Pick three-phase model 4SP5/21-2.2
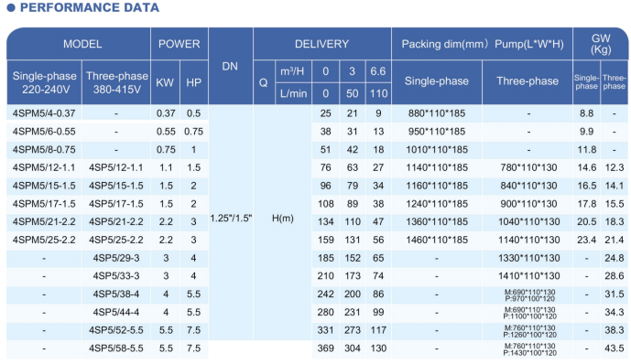Viewport: 631px width, 364px height. click(116, 221)
